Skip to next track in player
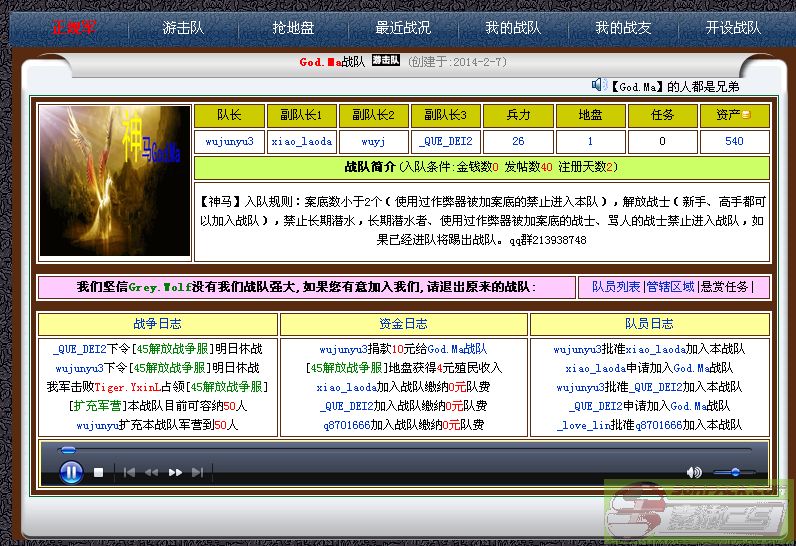The height and width of the screenshot is (546, 796). (x=198, y=472)
